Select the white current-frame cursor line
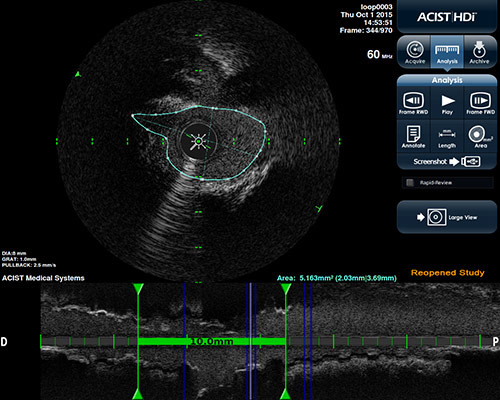Image resolution: width=500 pixels, height=400 pixels. (x=251, y=341)
